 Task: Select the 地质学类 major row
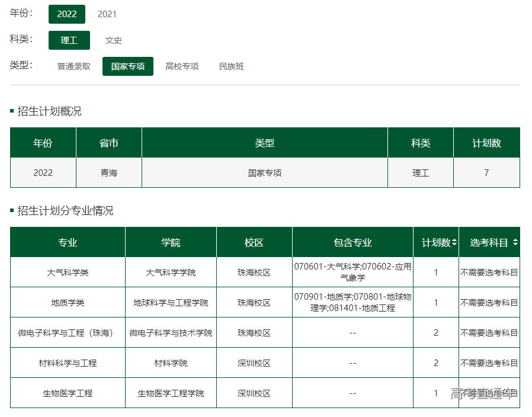point(68,303)
